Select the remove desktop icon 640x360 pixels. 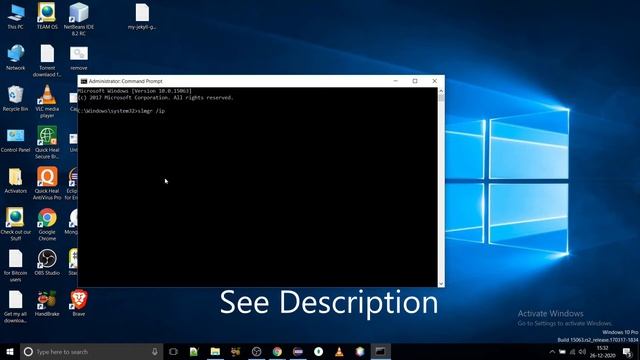(x=79, y=58)
